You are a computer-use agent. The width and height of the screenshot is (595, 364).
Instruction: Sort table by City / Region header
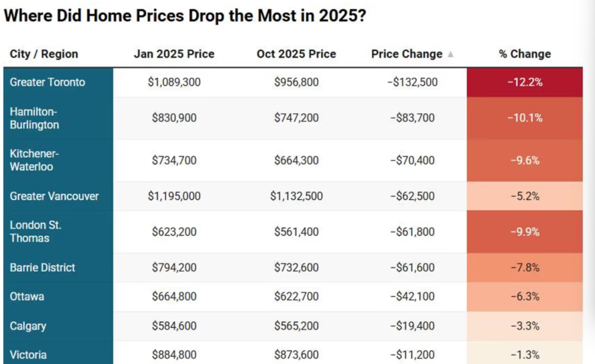coord(44,54)
